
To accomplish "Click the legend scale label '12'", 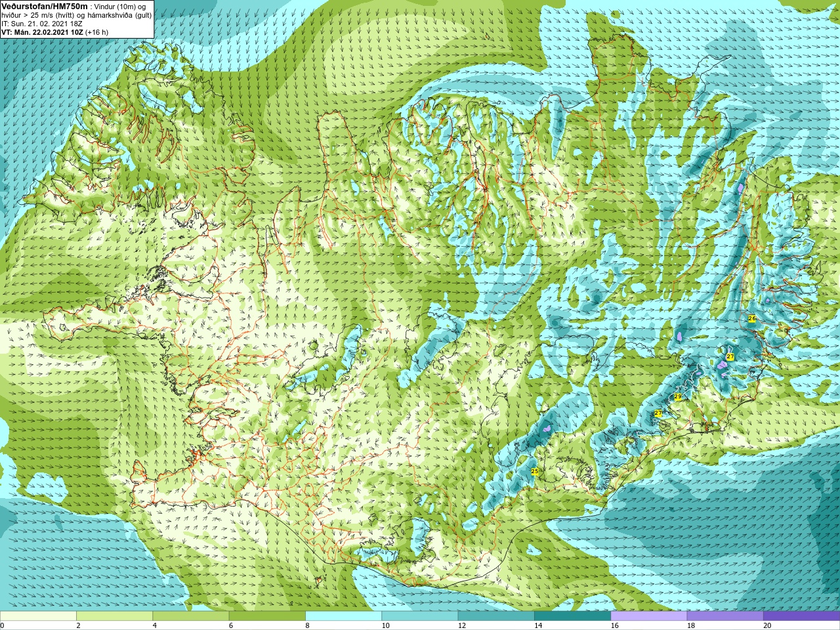I will pos(462,625).
